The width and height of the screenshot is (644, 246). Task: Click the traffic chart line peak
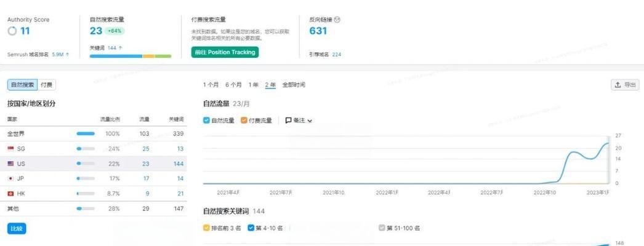click(608, 143)
